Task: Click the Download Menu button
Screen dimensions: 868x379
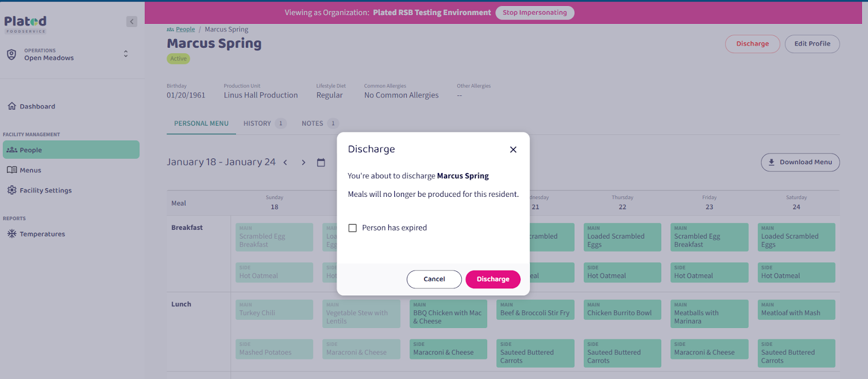Action: click(800, 162)
